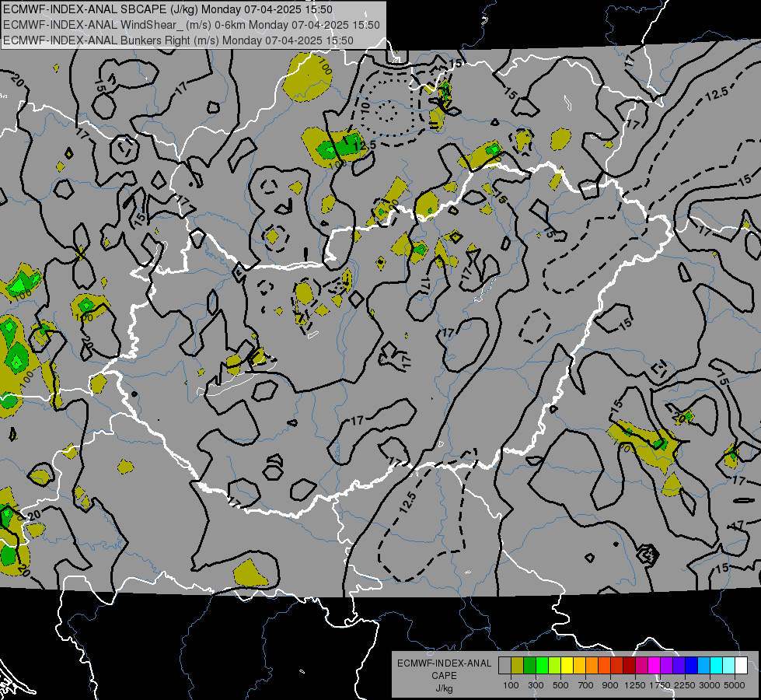
Task: Click the 3000 legend value
Action: click(x=710, y=686)
